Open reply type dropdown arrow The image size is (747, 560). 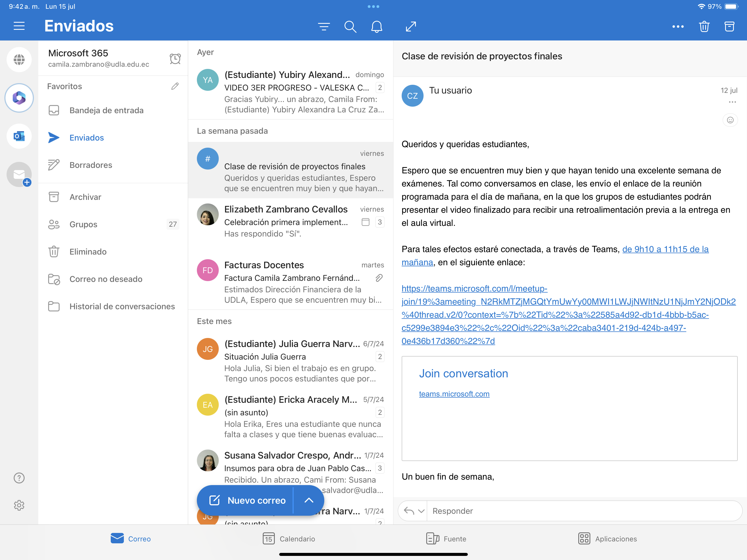[x=421, y=511]
